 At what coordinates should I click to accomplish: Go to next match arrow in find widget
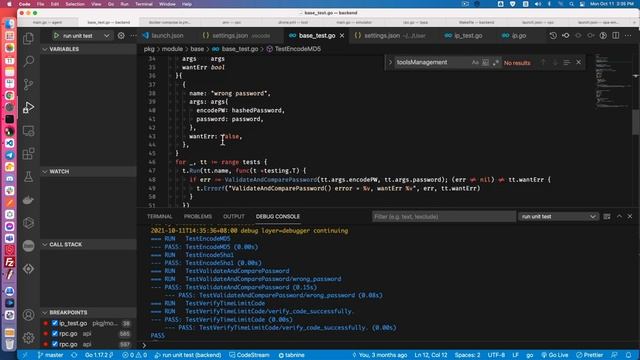pyautogui.click(x=555, y=62)
